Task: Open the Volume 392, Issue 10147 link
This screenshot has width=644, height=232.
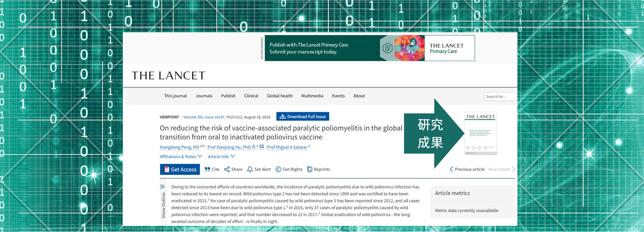Action: coord(204,117)
